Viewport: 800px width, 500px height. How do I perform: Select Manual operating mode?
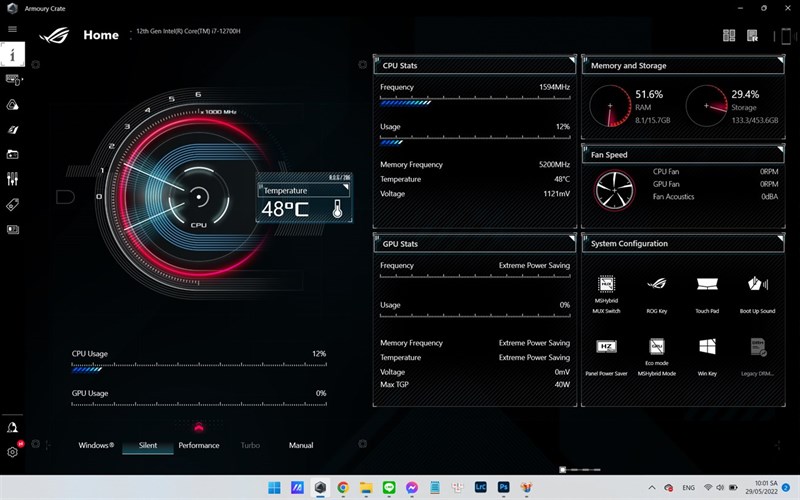pyautogui.click(x=301, y=445)
